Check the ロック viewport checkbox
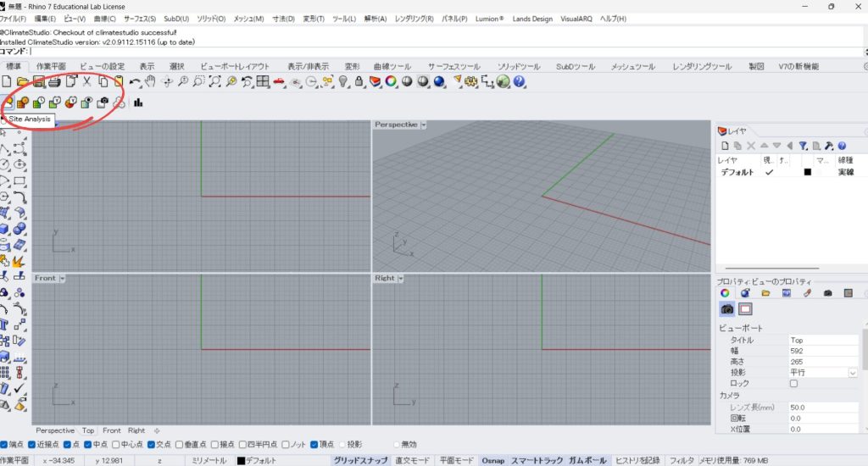Screen dimensions: 868x466 (x=793, y=384)
